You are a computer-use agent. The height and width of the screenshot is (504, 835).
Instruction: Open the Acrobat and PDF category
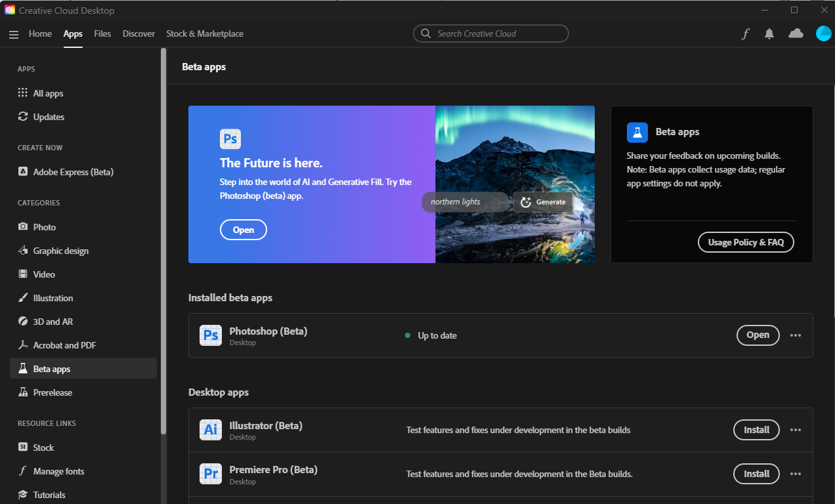click(x=64, y=345)
